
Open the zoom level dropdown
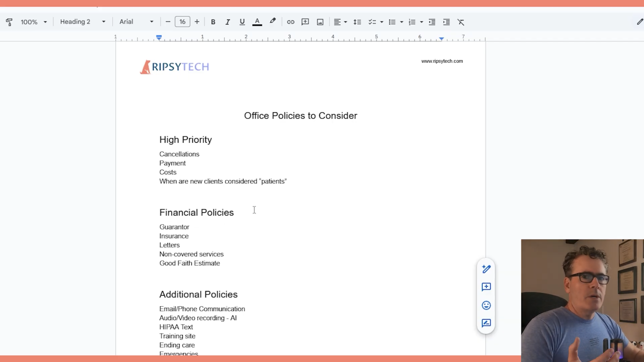(33, 22)
